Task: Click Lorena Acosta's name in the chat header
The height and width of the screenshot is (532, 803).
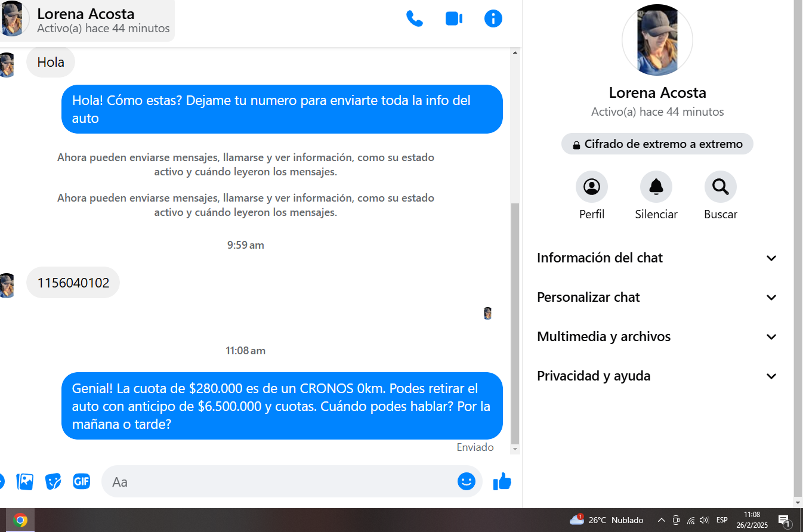Action: pos(86,14)
